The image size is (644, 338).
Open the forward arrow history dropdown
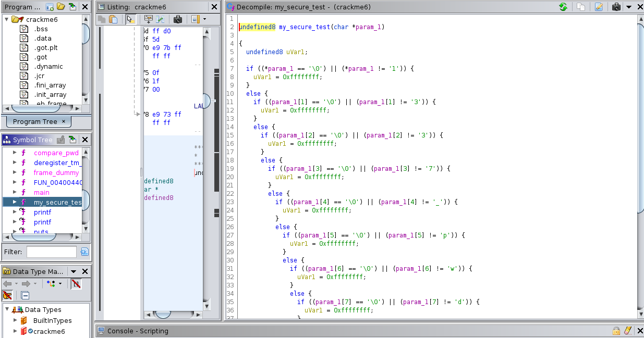tap(35, 284)
